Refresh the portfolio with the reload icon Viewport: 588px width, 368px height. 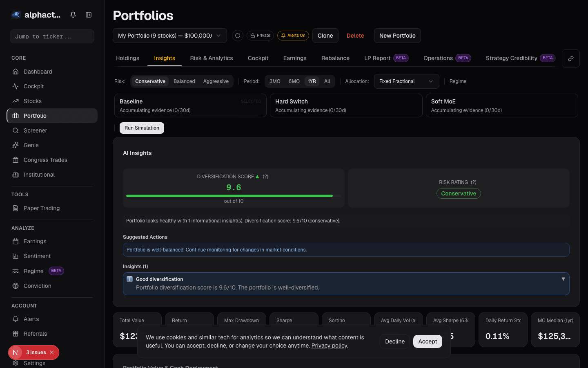[238, 36]
